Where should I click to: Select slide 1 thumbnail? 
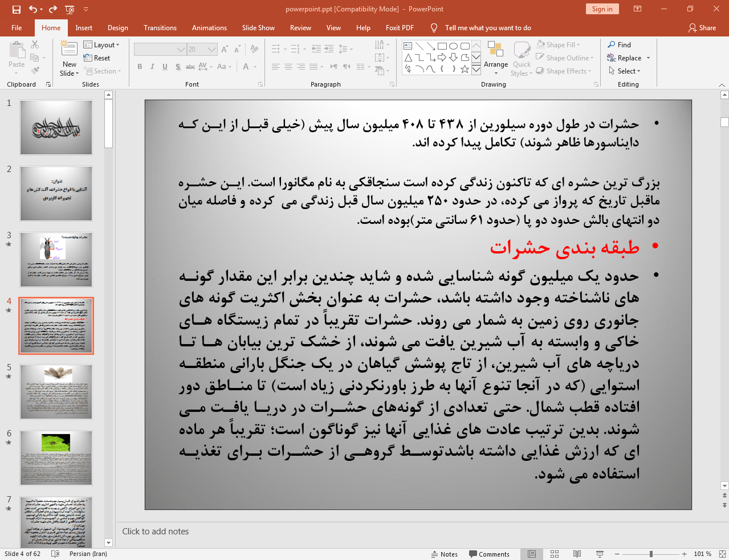tap(56, 128)
